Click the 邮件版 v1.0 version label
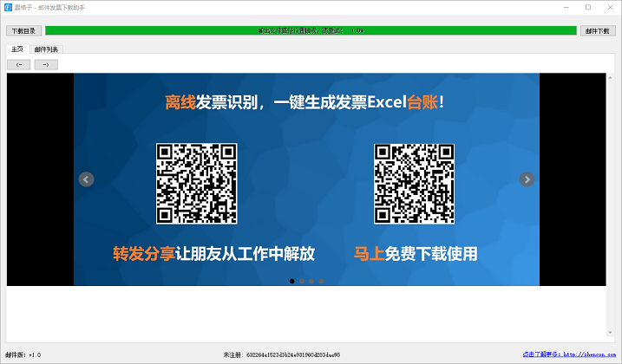The height and width of the screenshot is (364, 622). 23,354
